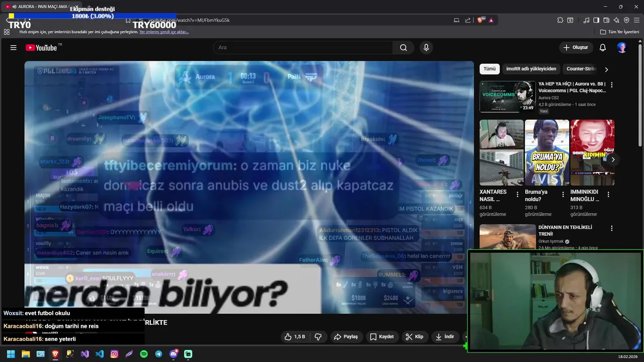Image resolution: width=644 pixels, height=362 pixels.
Task: Click the Paylaş share button
Action: 346,337
